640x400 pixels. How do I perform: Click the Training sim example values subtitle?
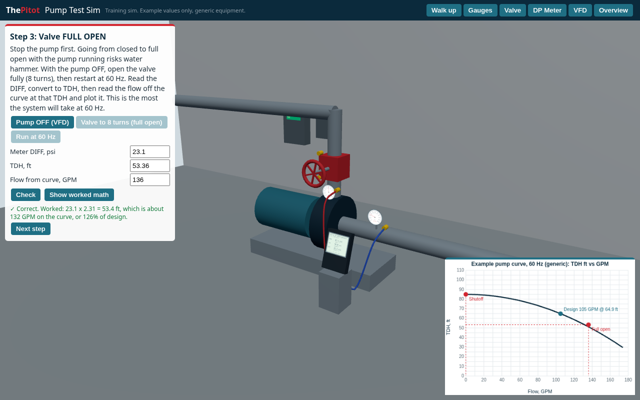(175, 11)
